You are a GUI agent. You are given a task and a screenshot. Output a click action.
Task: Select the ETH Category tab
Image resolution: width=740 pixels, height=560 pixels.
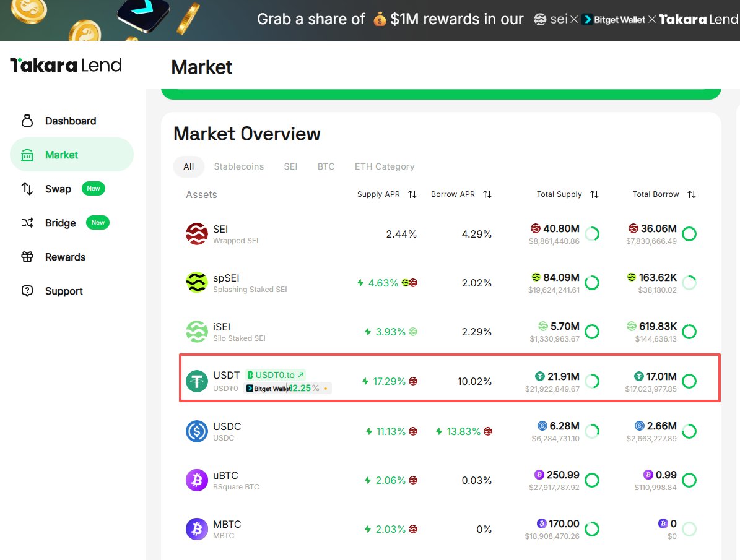coord(384,166)
